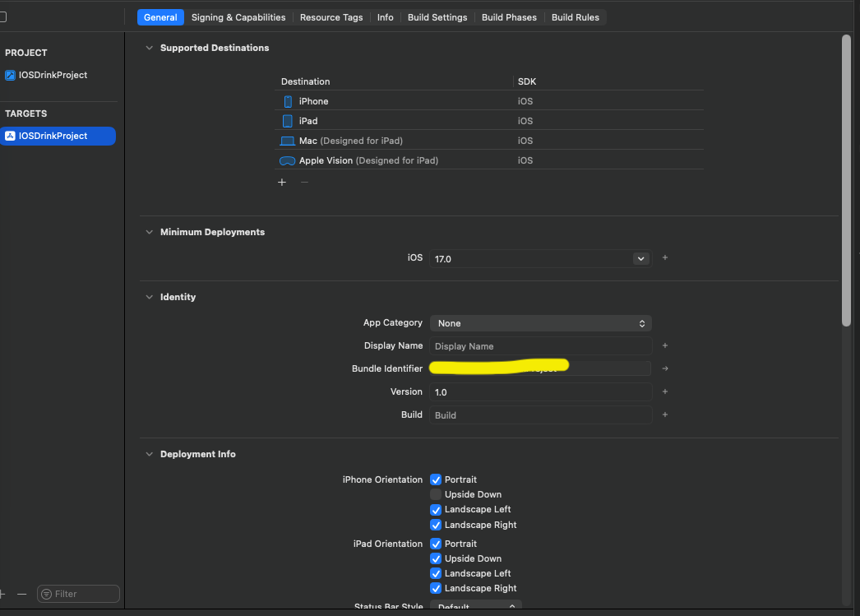Click the iPad device icon in Destinations

(288, 121)
